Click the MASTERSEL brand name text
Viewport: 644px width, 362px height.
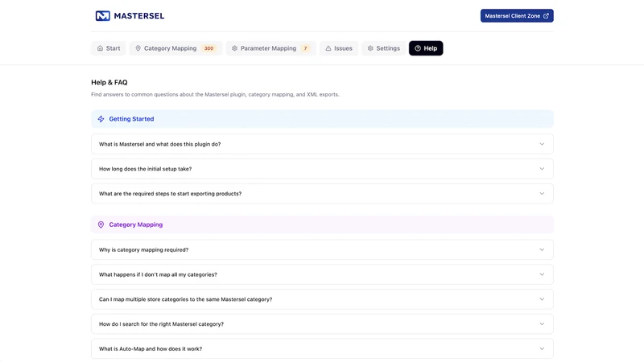click(x=138, y=15)
